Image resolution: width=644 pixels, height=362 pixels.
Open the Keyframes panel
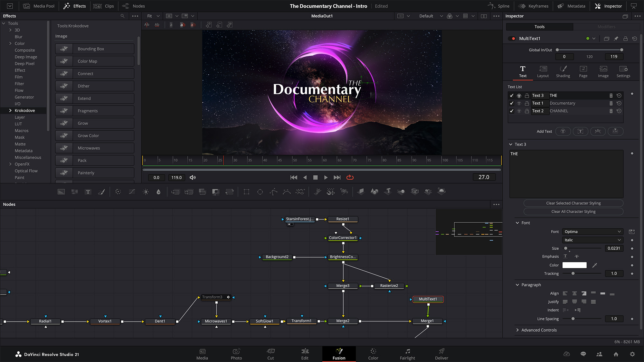(x=533, y=6)
